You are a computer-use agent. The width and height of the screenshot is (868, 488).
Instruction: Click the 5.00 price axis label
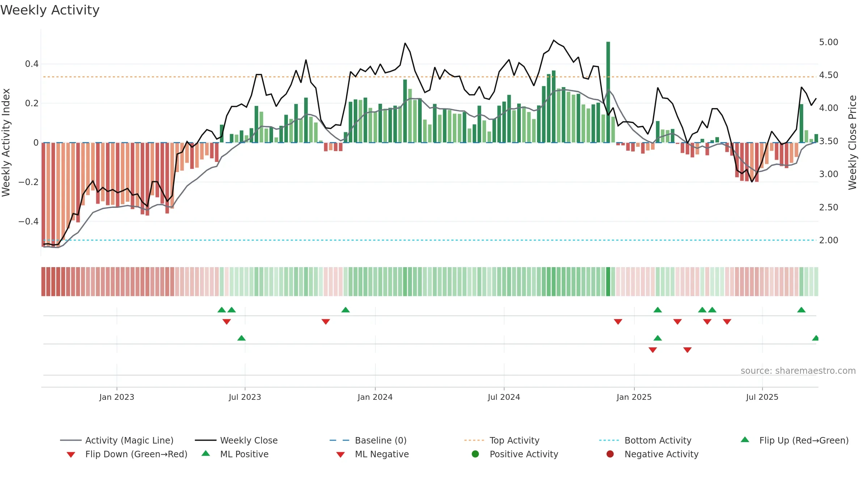pos(829,42)
